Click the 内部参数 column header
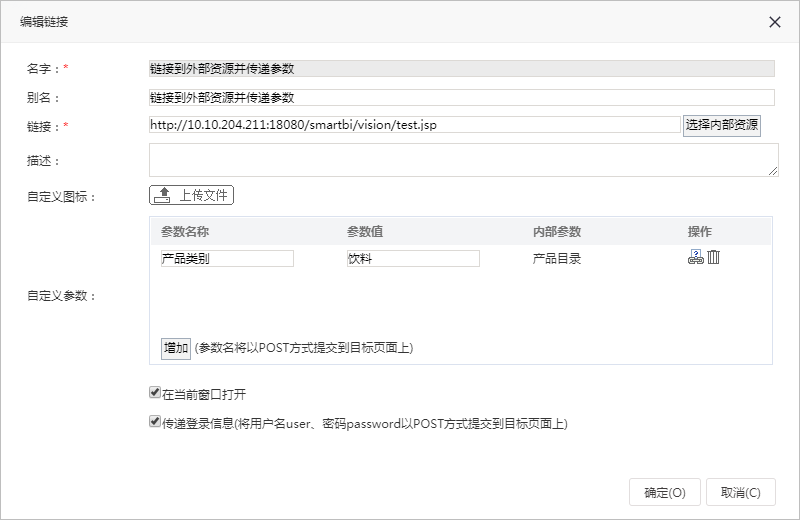 [557, 232]
